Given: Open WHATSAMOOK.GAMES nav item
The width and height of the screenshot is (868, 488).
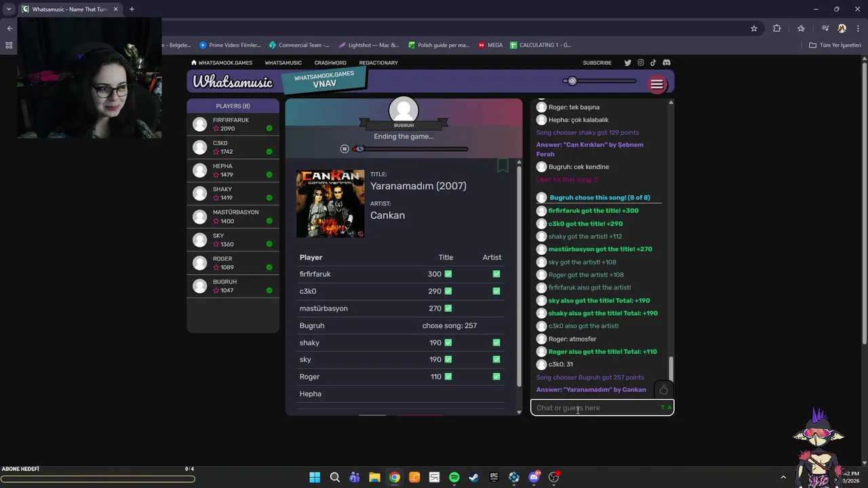Looking at the screenshot, I should [x=222, y=63].
